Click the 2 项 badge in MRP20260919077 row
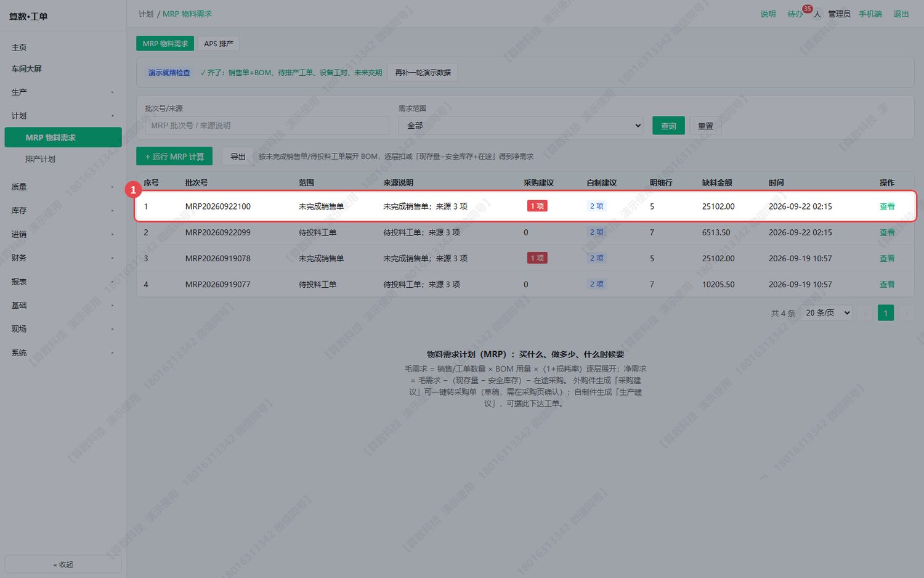 point(597,283)
